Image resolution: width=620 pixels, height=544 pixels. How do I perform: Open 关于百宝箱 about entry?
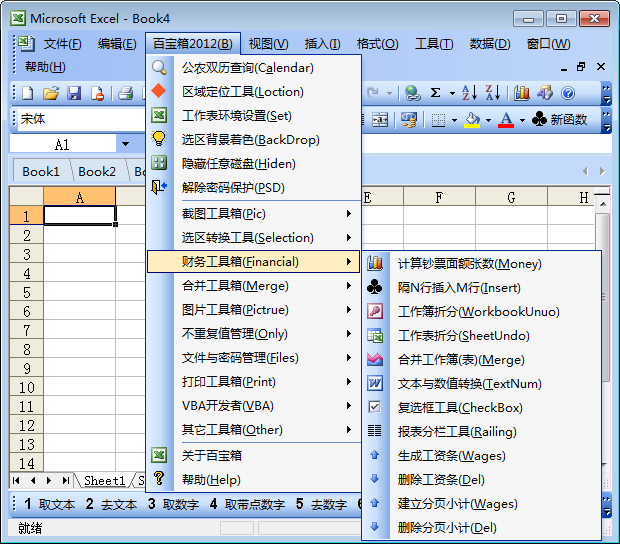pos(253,455)
